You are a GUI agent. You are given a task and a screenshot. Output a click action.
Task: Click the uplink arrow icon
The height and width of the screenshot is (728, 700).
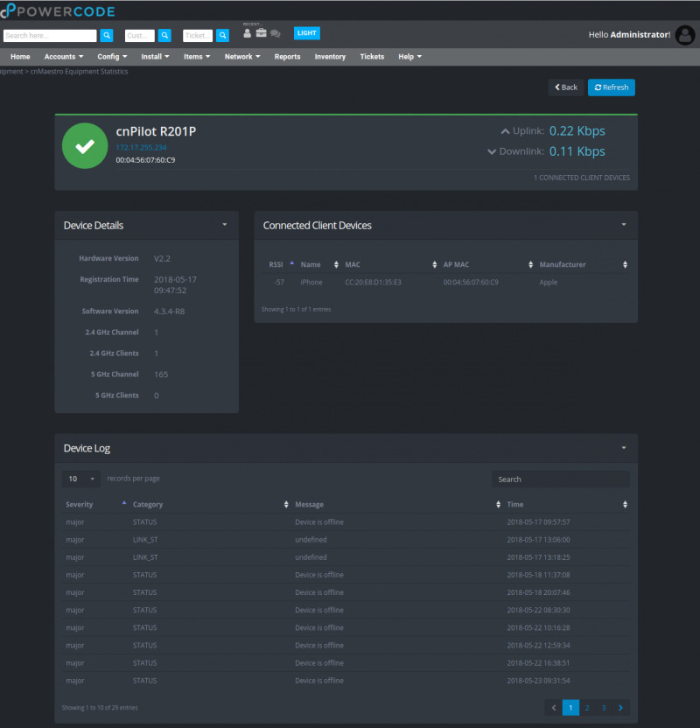tap(505, 129)
